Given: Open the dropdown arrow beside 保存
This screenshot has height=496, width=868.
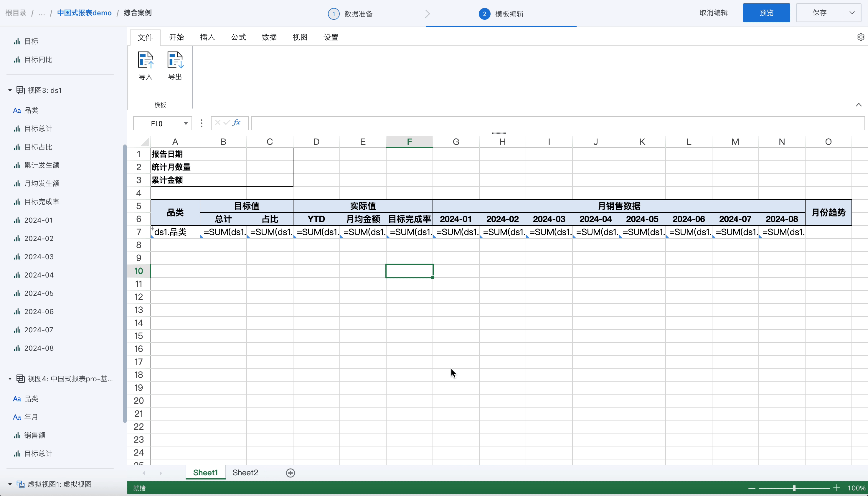Looking at the screenshot, I should click(852, 13).
